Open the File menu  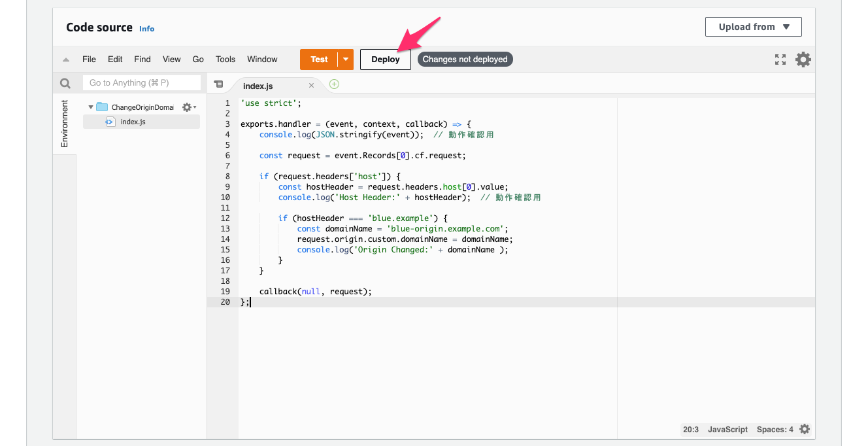pos(89,60)
